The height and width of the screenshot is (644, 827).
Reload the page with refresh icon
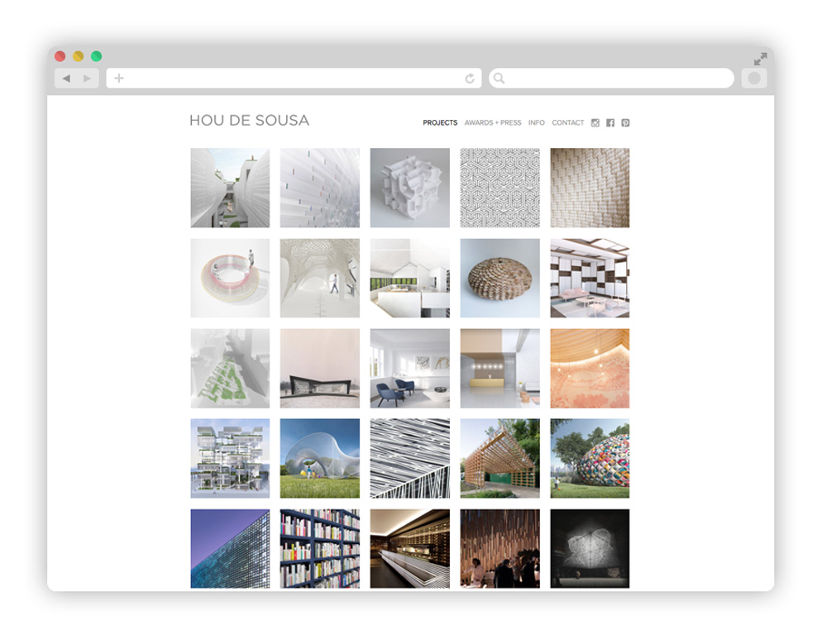click(x=470, y=79)
